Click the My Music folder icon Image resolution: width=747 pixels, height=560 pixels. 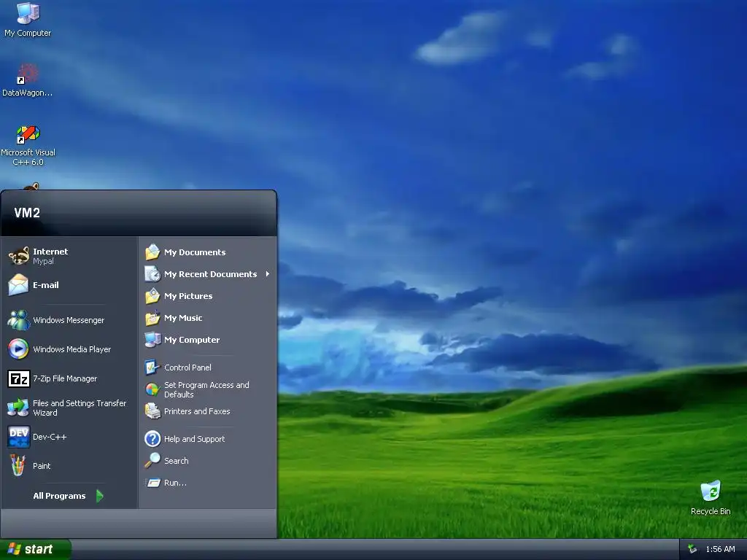pyautogui.click(x=152, y=318)
